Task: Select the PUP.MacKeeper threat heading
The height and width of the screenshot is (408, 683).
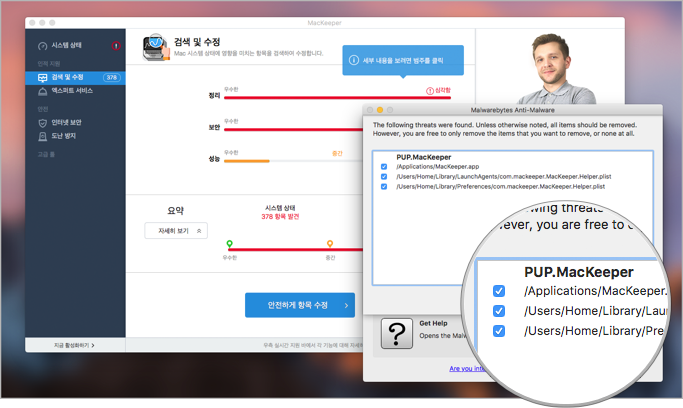Action: click(x=423, y=157)
